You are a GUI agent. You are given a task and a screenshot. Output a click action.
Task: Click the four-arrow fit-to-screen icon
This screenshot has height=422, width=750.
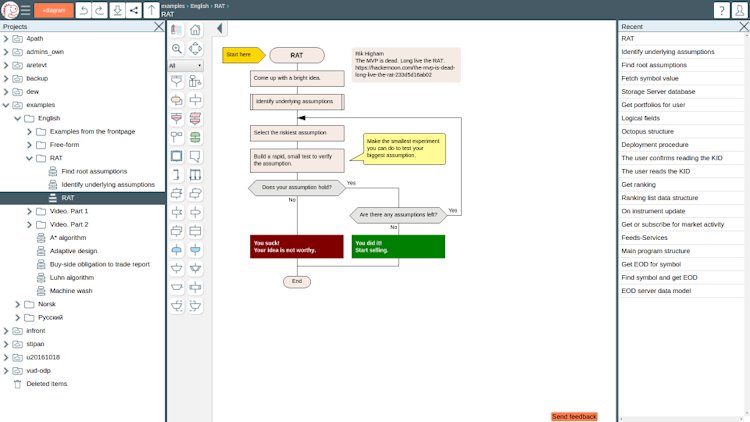[195, 48]
